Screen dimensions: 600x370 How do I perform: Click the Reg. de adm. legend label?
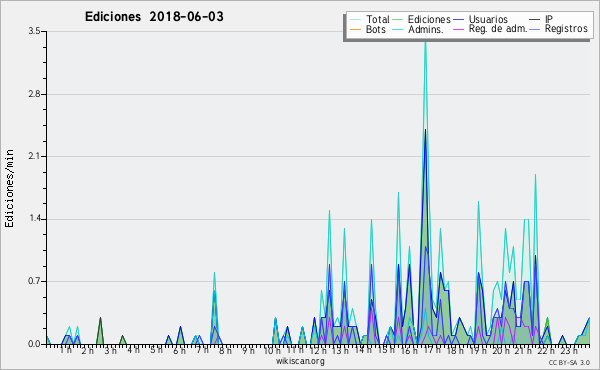click(x=498, y=29)
